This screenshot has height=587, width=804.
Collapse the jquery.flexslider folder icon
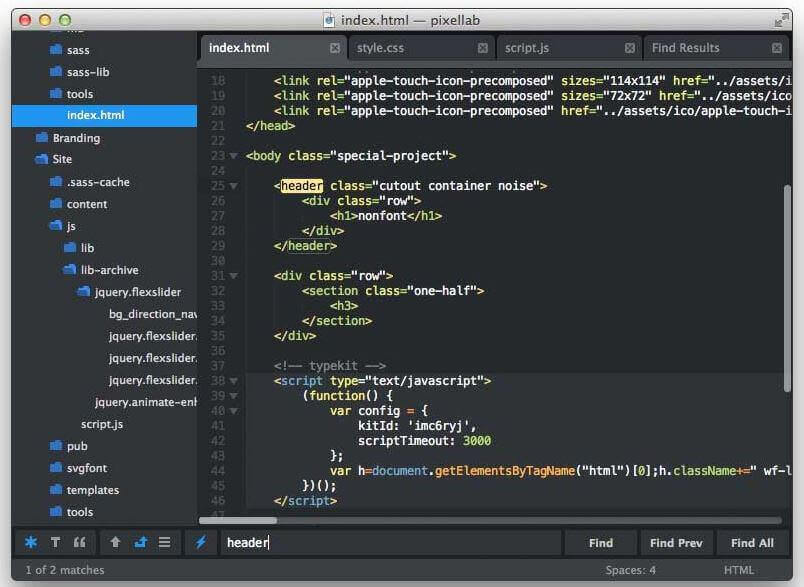(84, 292)
